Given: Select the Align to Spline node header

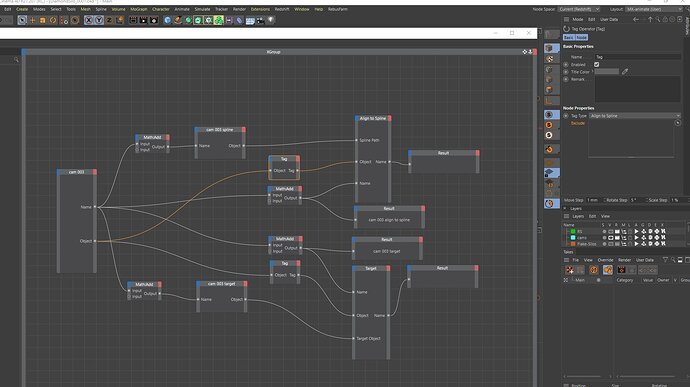Looking at the screenshot, I should pos(373,118).
